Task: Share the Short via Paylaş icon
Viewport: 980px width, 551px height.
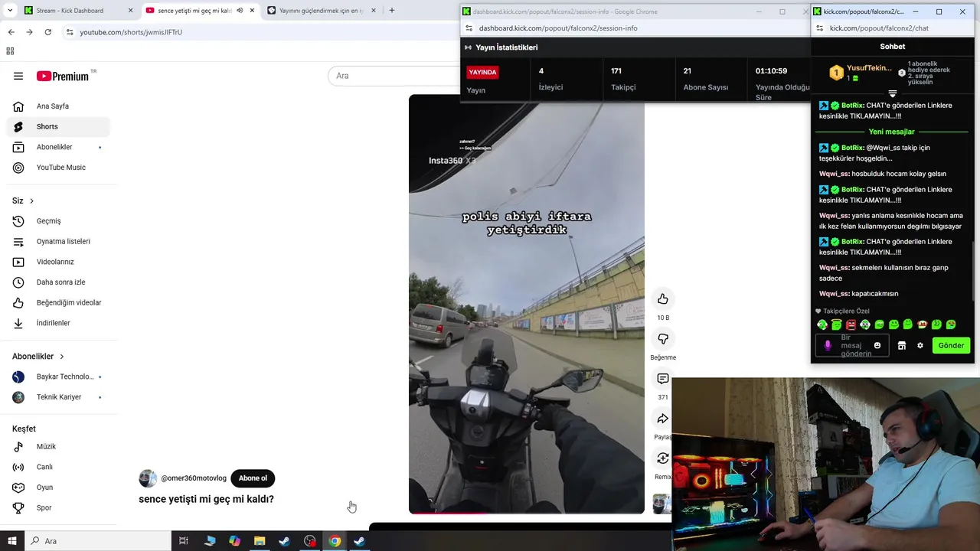Action: (x=663, y=419)
